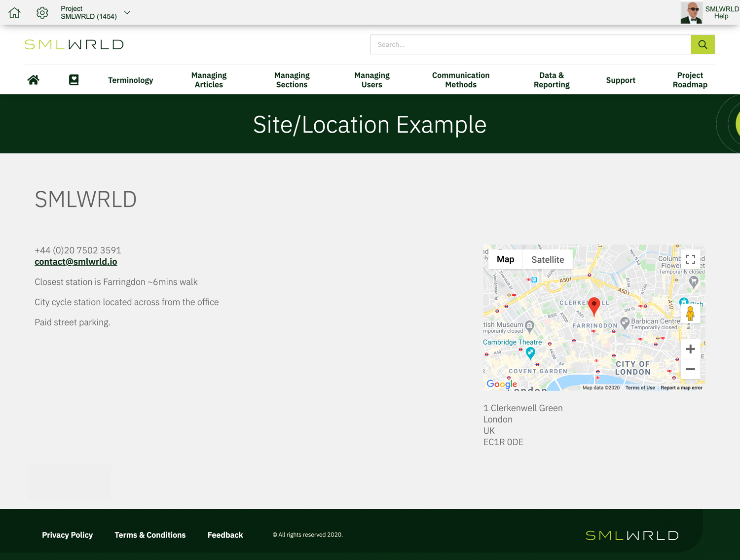The width and height of the screenshot is (740, 560).
Task: Open the Data & Reporting menu
Action: point(552,80)
